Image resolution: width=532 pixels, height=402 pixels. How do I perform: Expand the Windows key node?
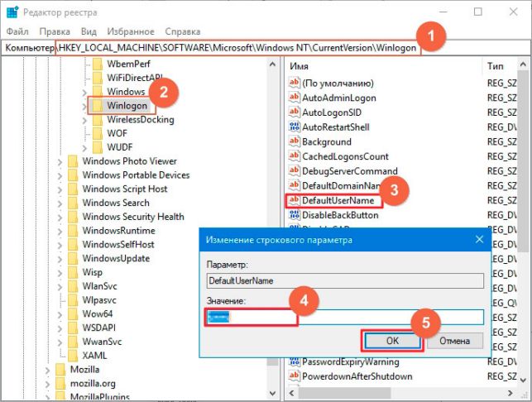coord(84,93)
